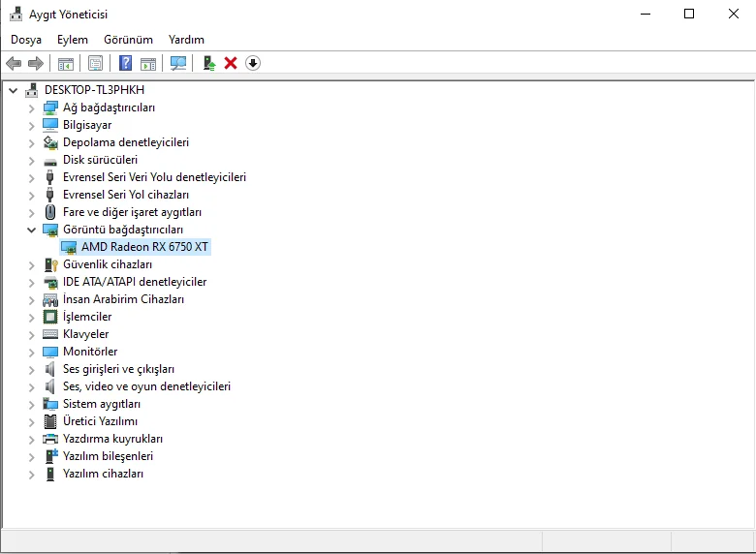Viewport: 756px width, 554px height.
Task: Open the Görünüm menu
Action: pos(128,40)
